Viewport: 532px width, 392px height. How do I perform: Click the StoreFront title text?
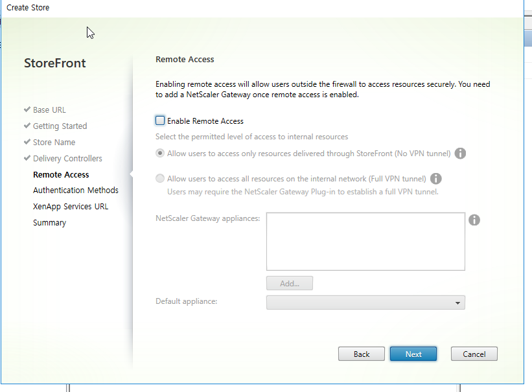[55, 63]
